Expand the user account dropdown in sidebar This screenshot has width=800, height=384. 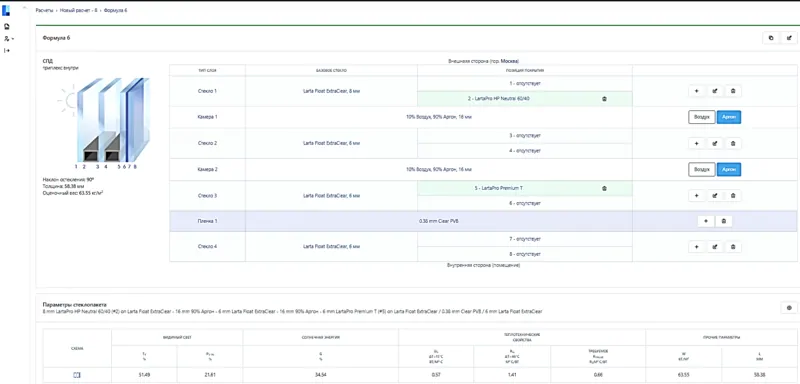(8, 39)
